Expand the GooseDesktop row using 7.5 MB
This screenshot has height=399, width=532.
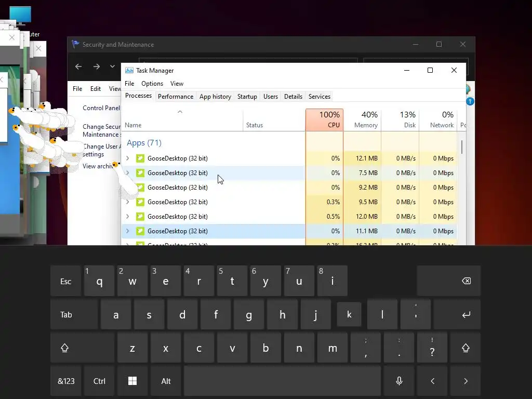point(128,172)
